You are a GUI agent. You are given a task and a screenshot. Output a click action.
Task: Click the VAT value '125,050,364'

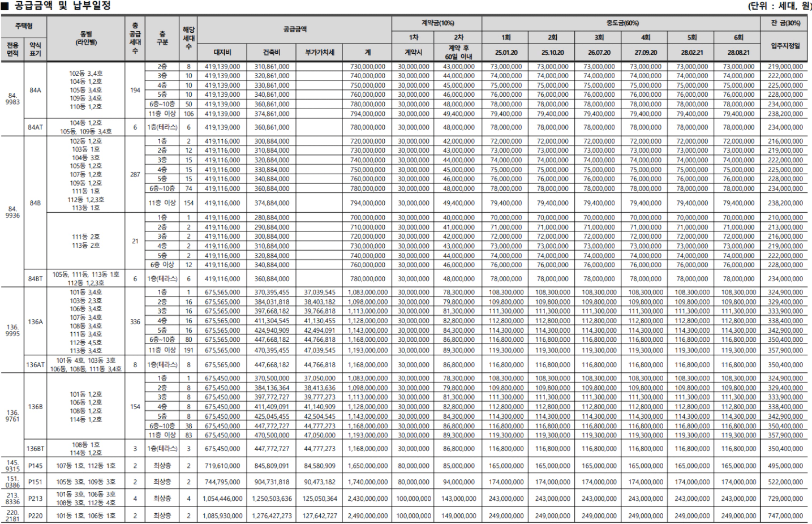click(320, 499)
